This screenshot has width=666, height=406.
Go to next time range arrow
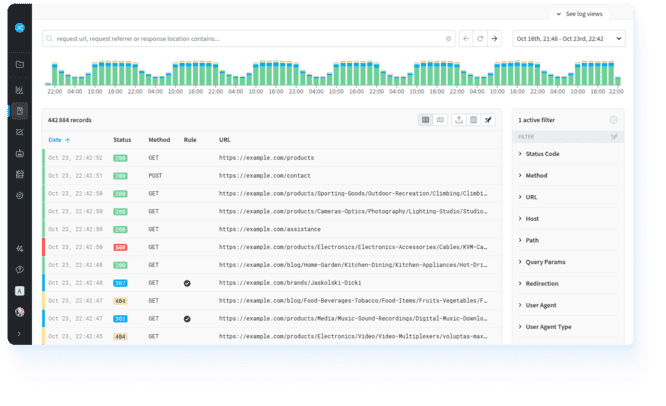pyautogui.click(x=494, y=39)
